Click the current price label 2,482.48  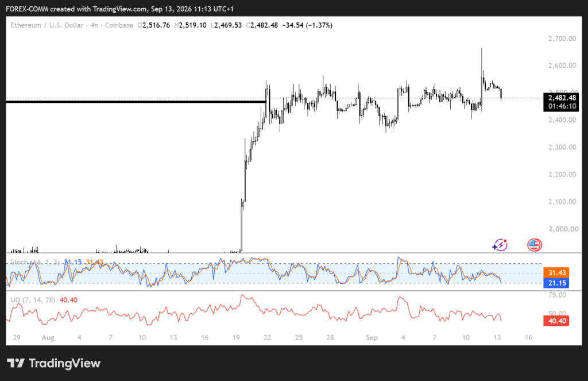pos(562,98)
